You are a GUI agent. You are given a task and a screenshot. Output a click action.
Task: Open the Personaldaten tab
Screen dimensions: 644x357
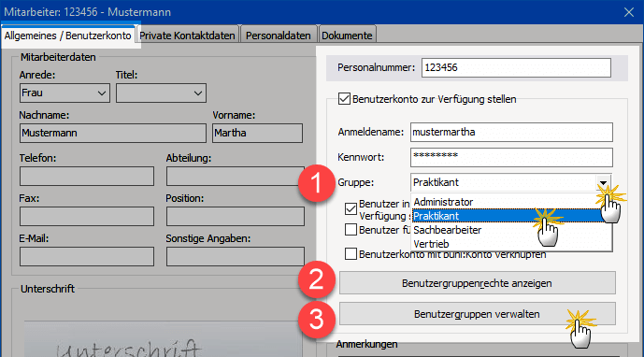pyautogui.click(x=278, y=36)
